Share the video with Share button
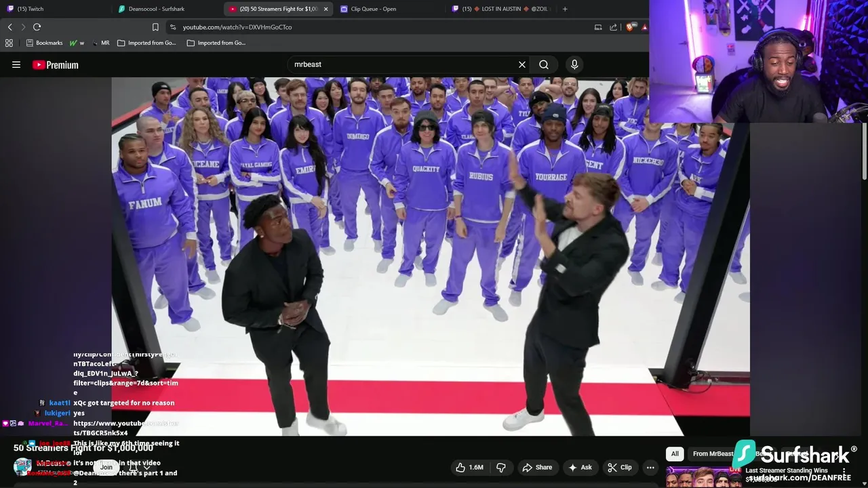Viewport: 868px width, 488px height. point(537,468)
